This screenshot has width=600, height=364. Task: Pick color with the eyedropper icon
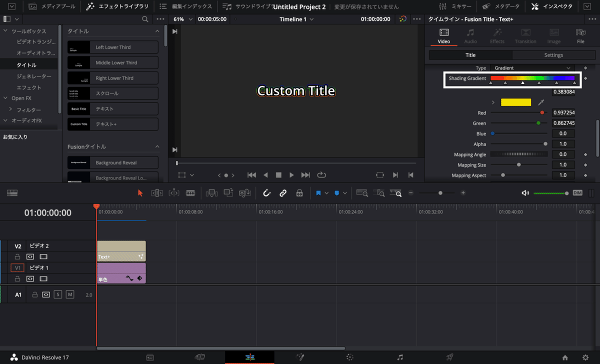pyautogui.click(x=541, y=102)
